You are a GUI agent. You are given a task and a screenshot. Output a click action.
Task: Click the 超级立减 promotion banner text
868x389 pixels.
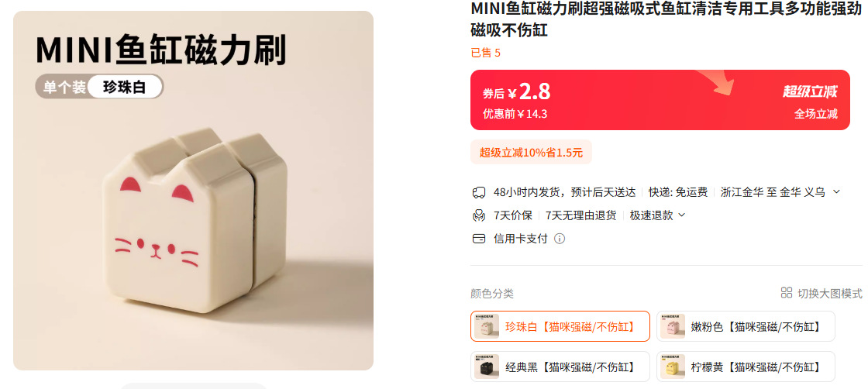(810, 91)
